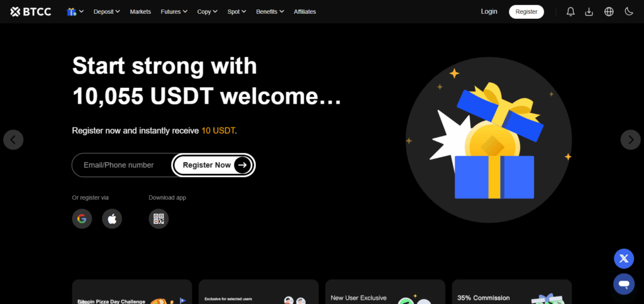The image size is (644, 304).
Task: Click the download app icon in header
Action: (x=589, y=11)
